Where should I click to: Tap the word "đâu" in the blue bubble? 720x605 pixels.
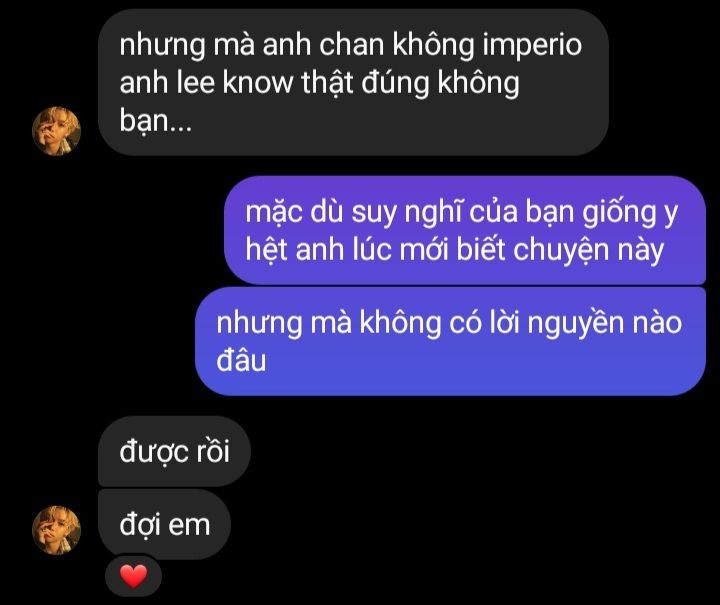pyautogui.click(x=241, y=360)
